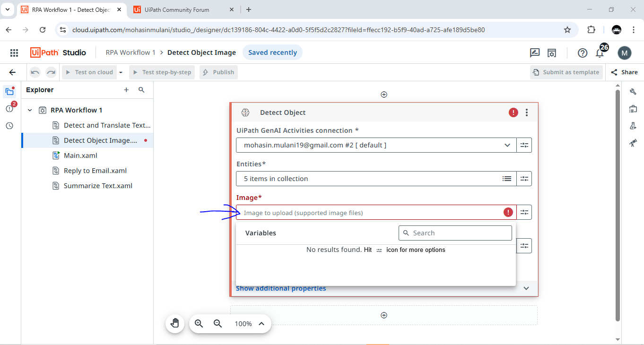Open Test on cloud dropdown arrow

point(121,72)
